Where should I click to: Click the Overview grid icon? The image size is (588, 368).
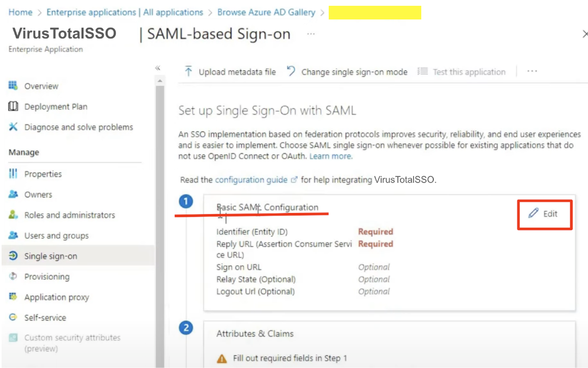[13, 86]
